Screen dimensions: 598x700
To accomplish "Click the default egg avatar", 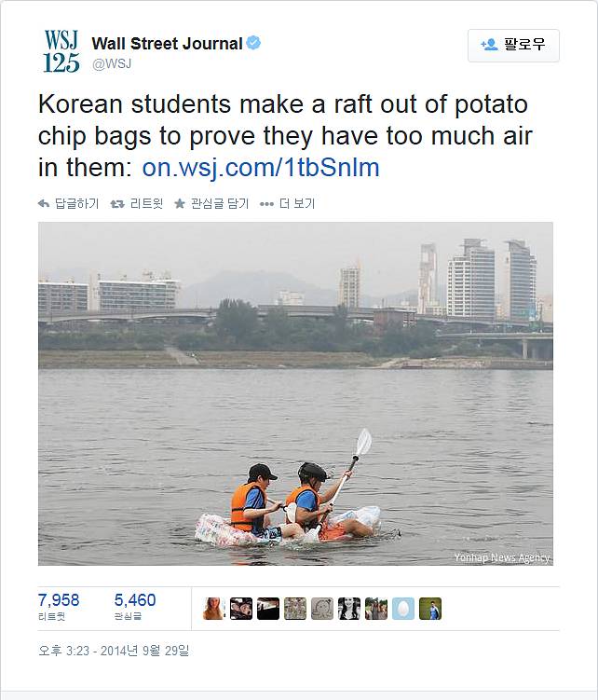I will [x=402, y=609].
